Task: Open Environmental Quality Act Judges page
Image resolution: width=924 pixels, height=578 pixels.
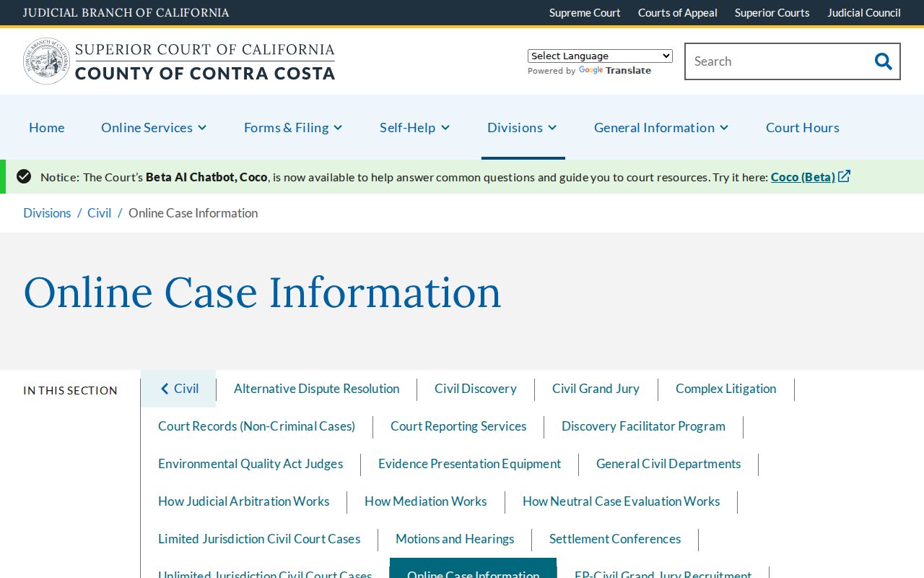Action: pyautogui.click(x=250, y=464)
